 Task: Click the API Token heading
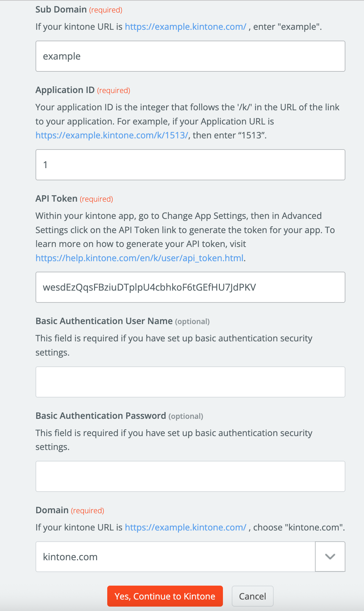[x=56, y=199]
